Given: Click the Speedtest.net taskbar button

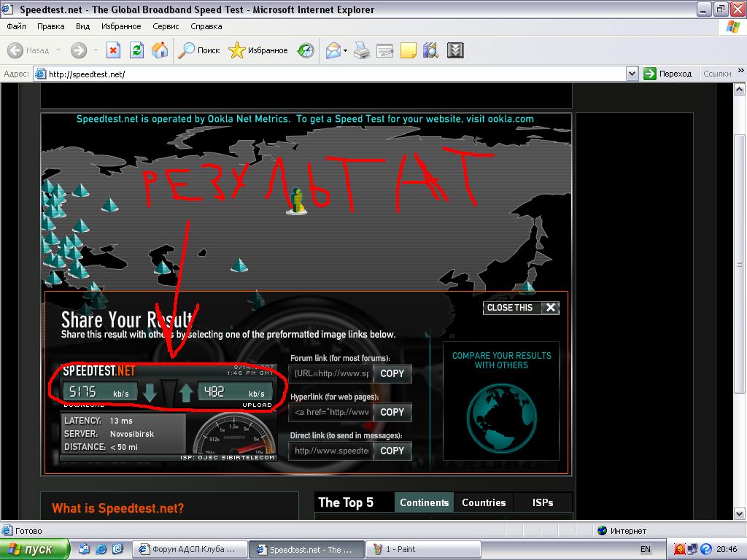Looking at the screenshot, I should [306, 549].
